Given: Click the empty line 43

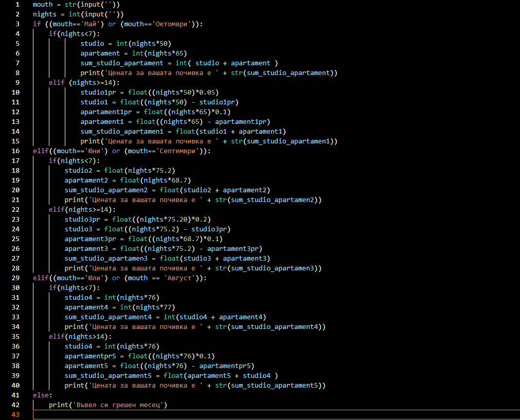Looking at the screenshot, I should (276, 415).
